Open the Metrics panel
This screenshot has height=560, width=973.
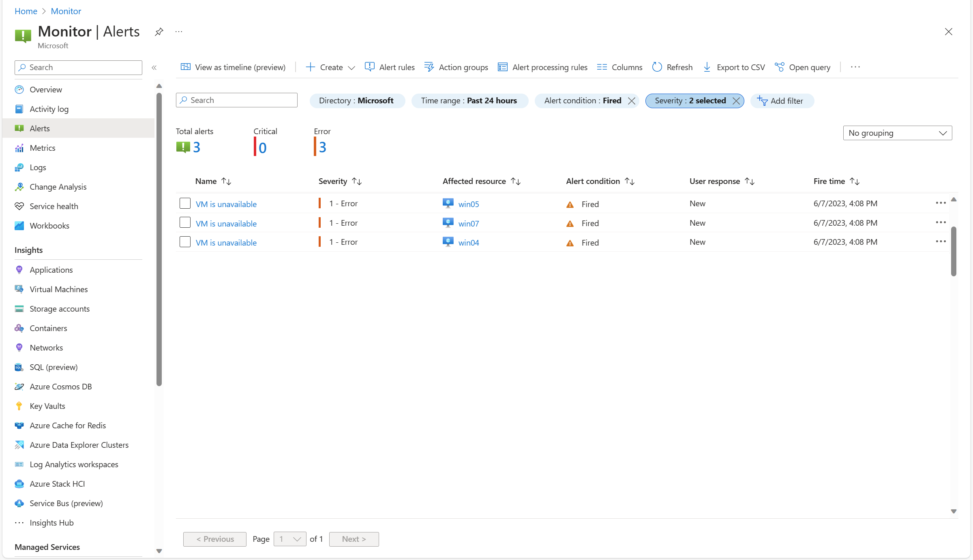pos(42,147)
